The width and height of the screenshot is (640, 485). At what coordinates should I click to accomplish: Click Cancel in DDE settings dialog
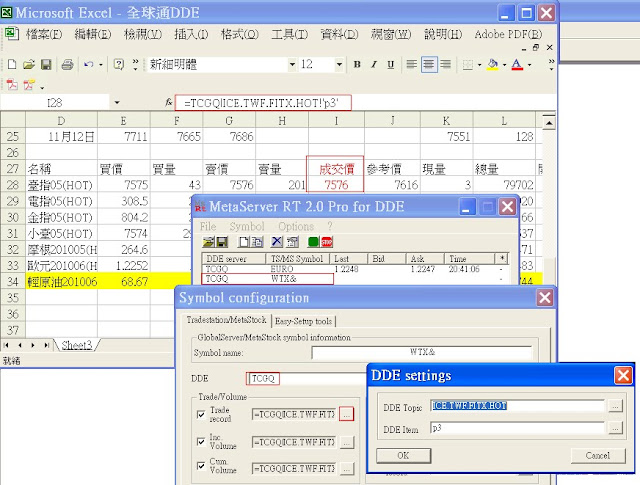(598, 456)
